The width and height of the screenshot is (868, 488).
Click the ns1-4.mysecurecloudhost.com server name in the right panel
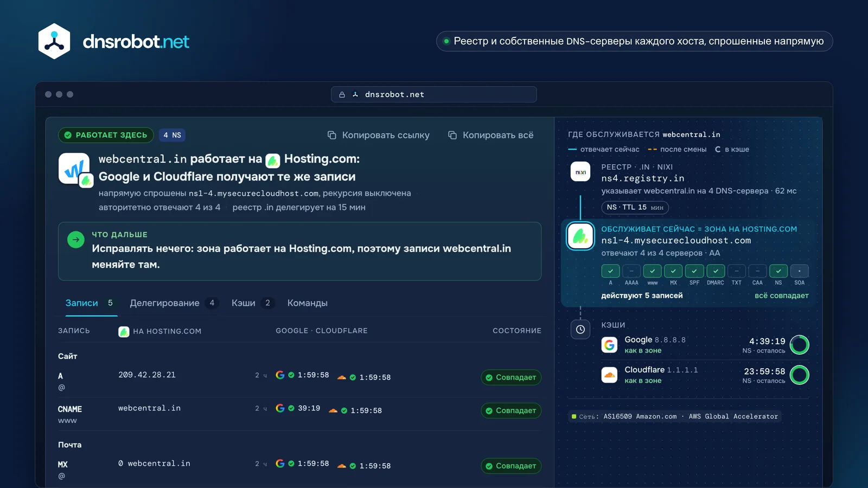[x=676, y=241]
